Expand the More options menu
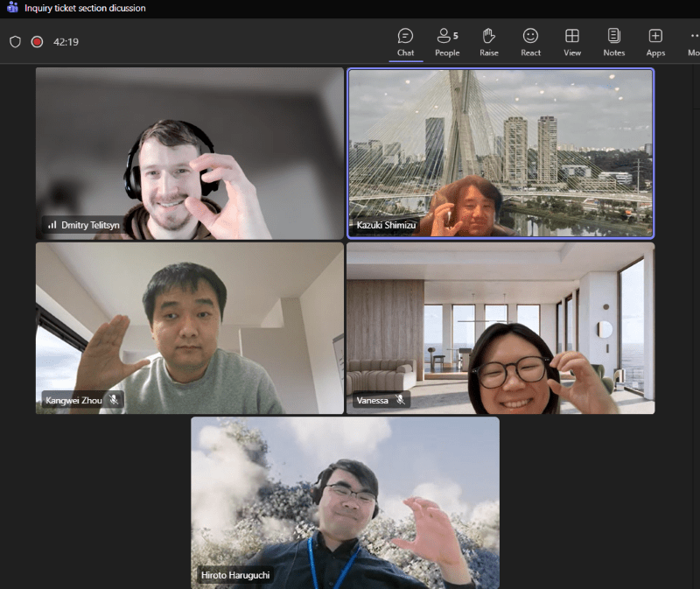Image resolution: width=700 pixels, height=589 pixels. click(x=693, y=41)
